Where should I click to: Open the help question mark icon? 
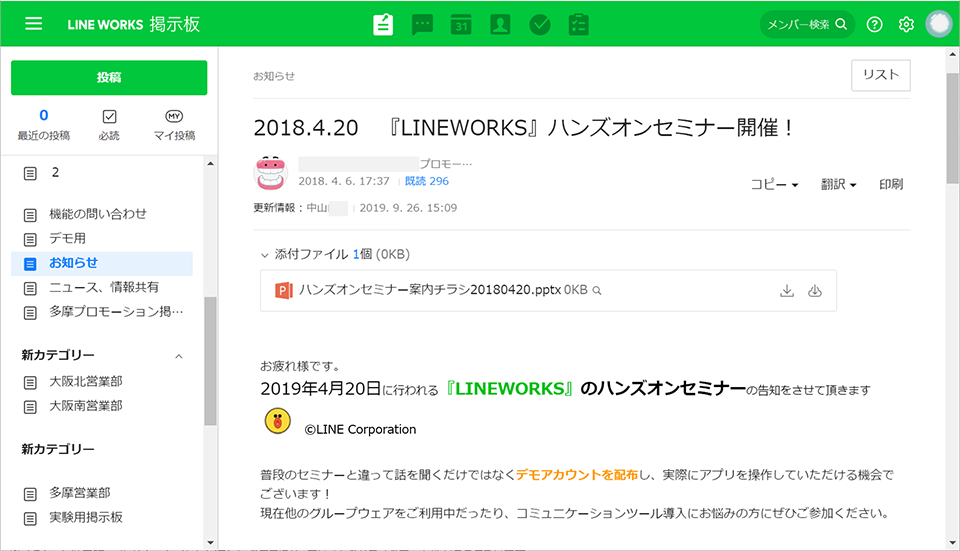click(874, 24)
